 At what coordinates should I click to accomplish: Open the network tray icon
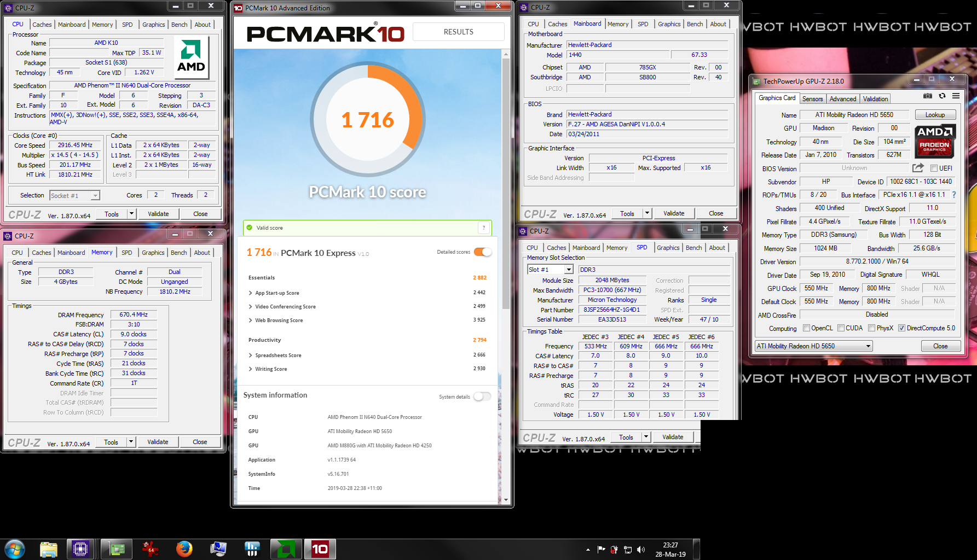628,550
